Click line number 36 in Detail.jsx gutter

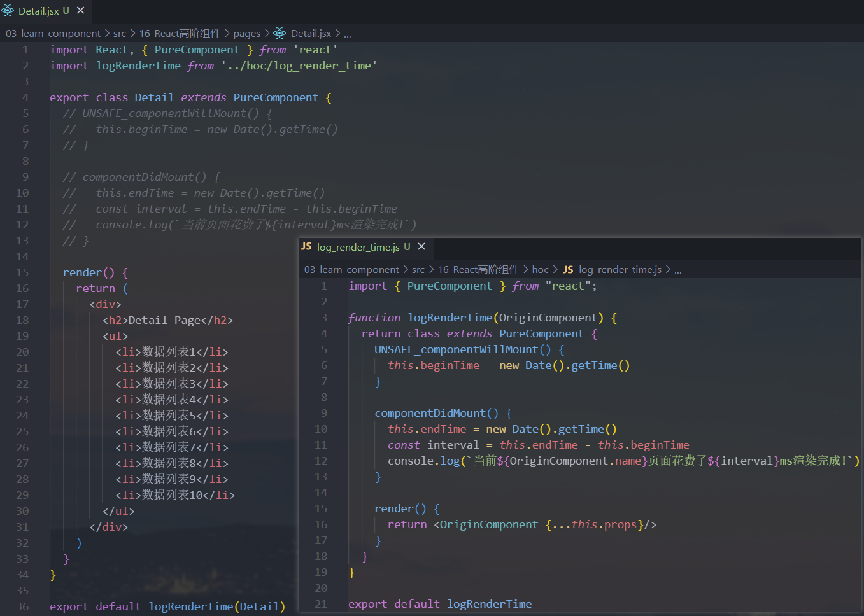click(x=22, y=606)
